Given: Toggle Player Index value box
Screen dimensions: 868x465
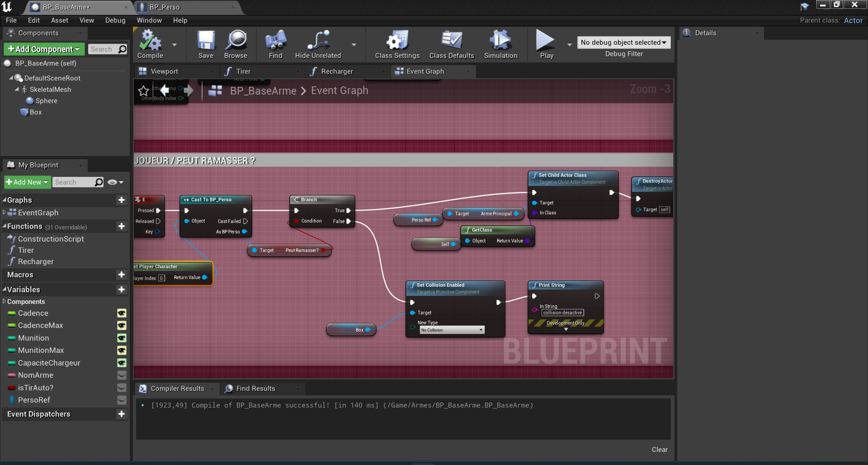Looking at the screenshot, I should coord(161,278).
